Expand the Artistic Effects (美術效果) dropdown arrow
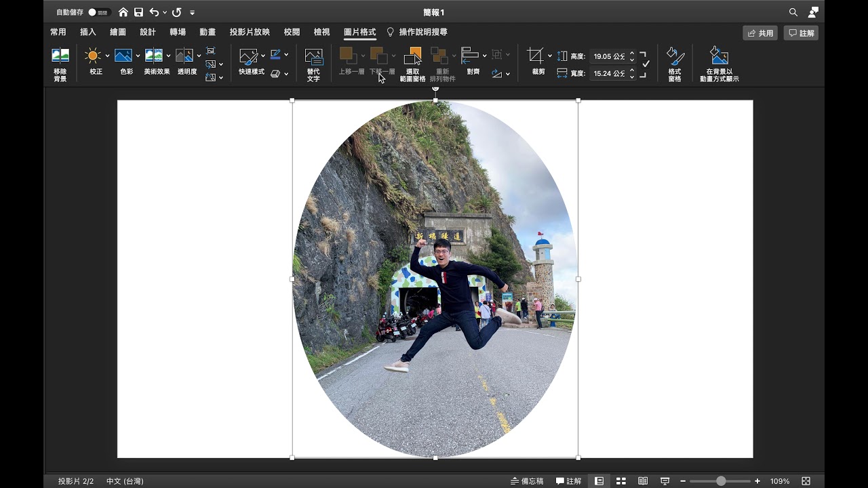Viewport: 868px width, 488px height. click(x=168, y=56)
